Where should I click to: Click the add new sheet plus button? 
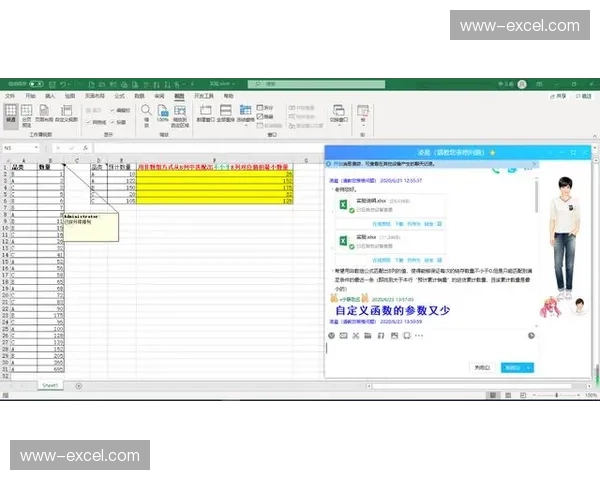pyautogui.click(x=78, y=386)
